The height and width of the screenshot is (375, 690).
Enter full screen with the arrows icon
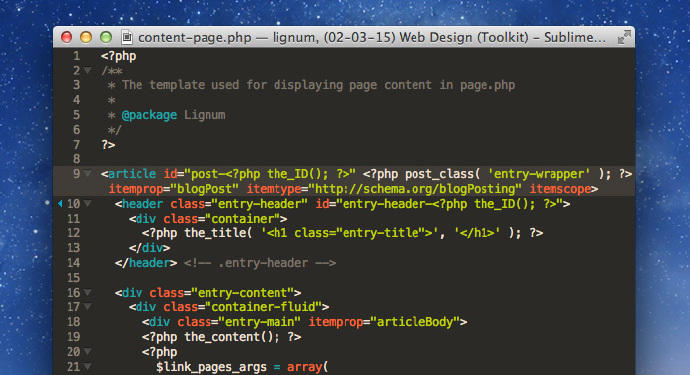coord(624,37)
